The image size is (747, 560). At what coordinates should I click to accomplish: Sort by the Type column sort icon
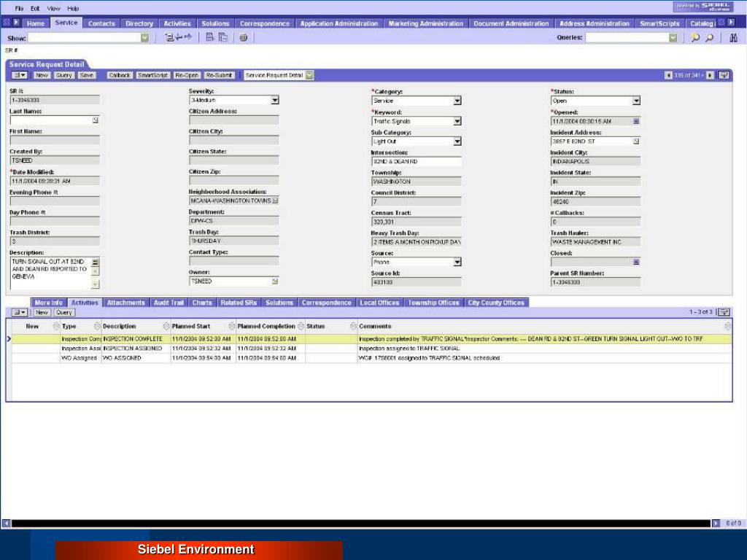point(97,326)
